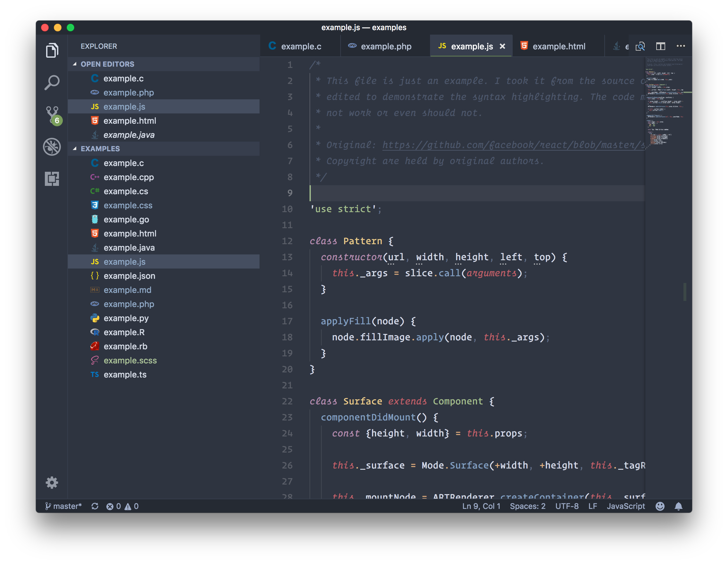Open example.cs file
This screenshot has height=564, width=728.
click(x=164, y=191)
